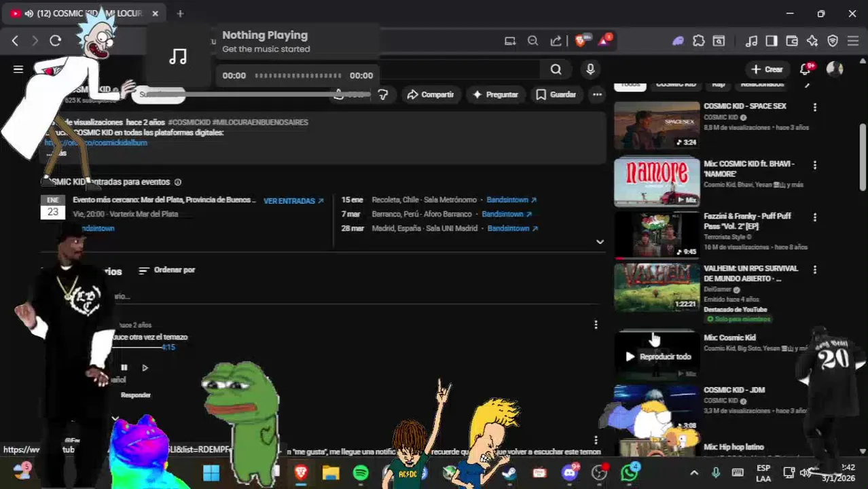Screen dimensions: 868x489
Task: Open File Explorer from the taskbar
Action: coord(331,473)
